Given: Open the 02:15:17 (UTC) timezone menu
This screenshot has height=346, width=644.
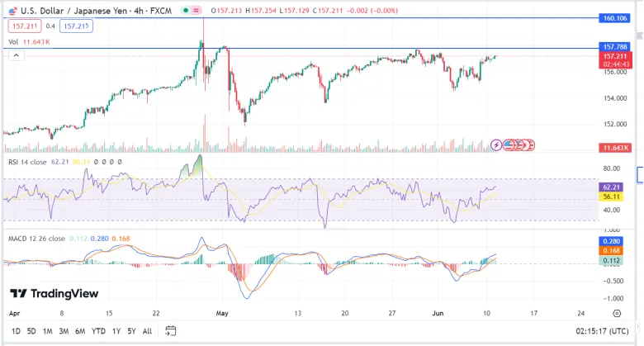Looking at the screenshot, I should click(602, 331).
